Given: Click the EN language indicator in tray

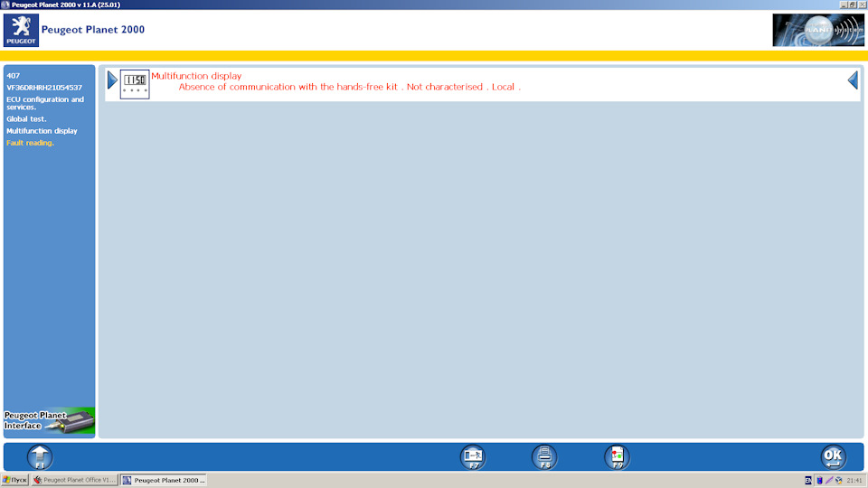Looking at the screenshot, I should click(808, 480).
